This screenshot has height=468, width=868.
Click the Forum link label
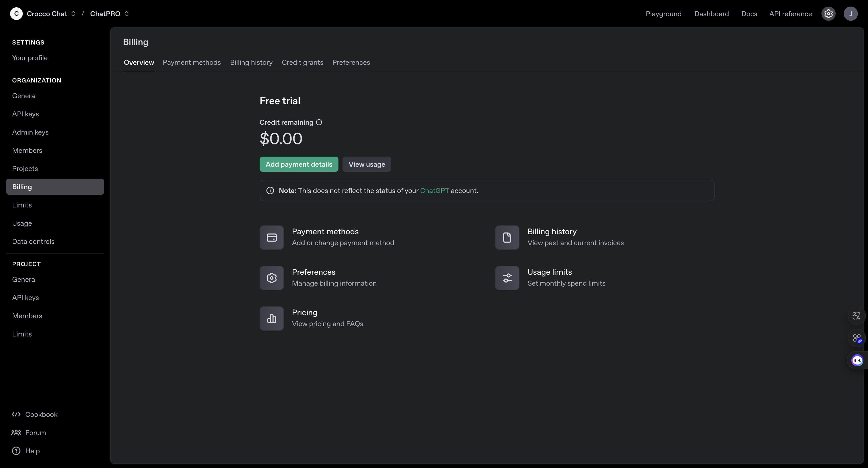pyautogui.click(x=36, y=433)
